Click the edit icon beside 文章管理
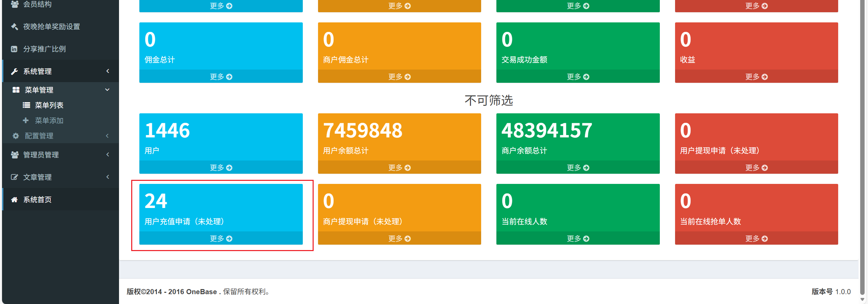This screenshot has width=868, height=304. (x=14, y=177)
